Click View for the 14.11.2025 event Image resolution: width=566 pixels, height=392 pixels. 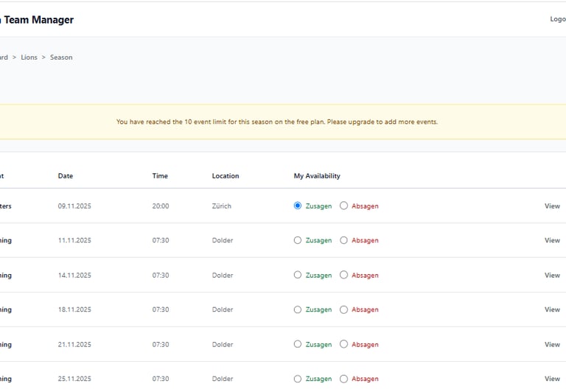[552, 275]
